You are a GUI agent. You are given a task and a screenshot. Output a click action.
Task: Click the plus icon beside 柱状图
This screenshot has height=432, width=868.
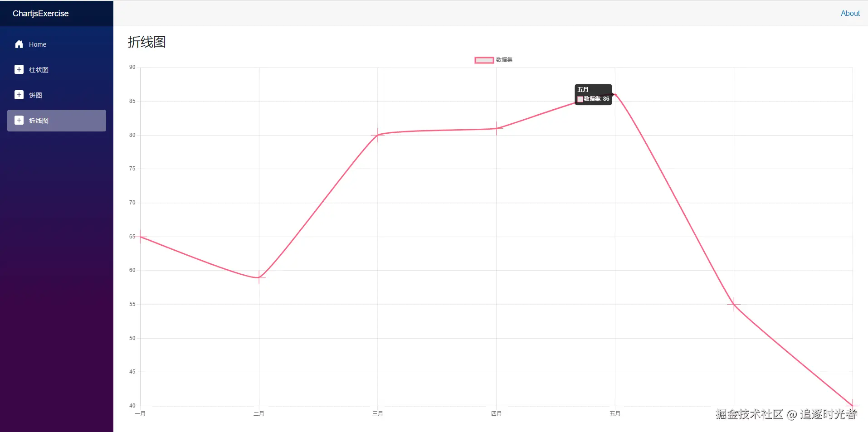(x=19, y=69)
